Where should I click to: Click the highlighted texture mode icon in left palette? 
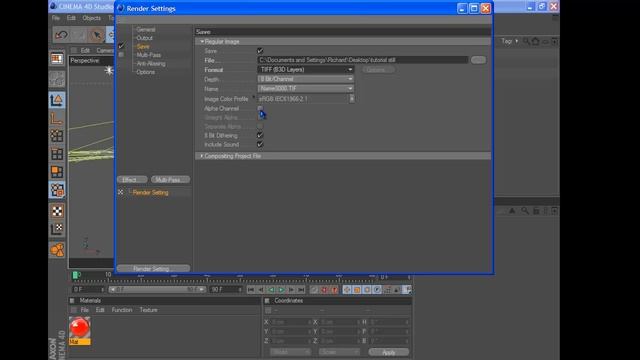pyautogui.click(x=57, y=190)
